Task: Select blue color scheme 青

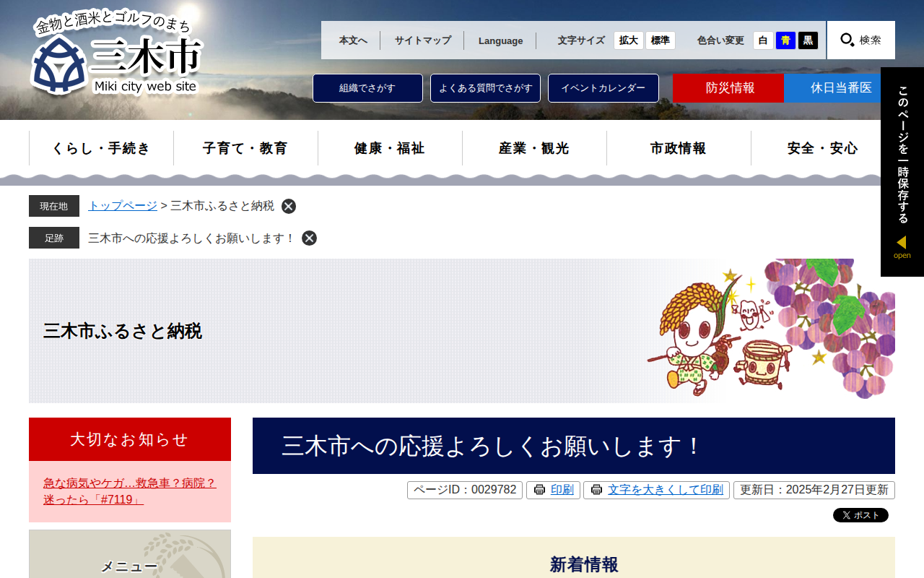Action: (x=785, y=40)
